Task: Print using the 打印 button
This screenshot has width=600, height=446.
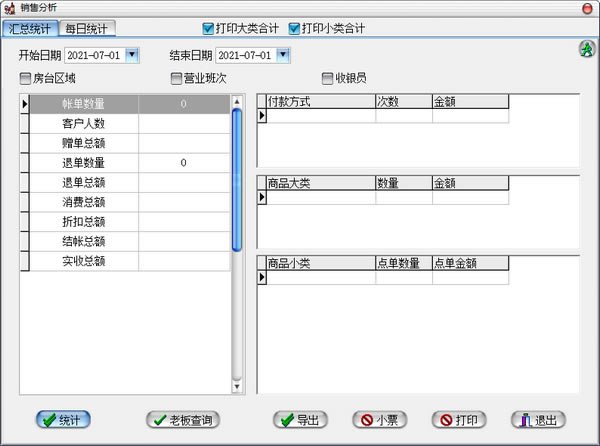Action: click(459, 420)
